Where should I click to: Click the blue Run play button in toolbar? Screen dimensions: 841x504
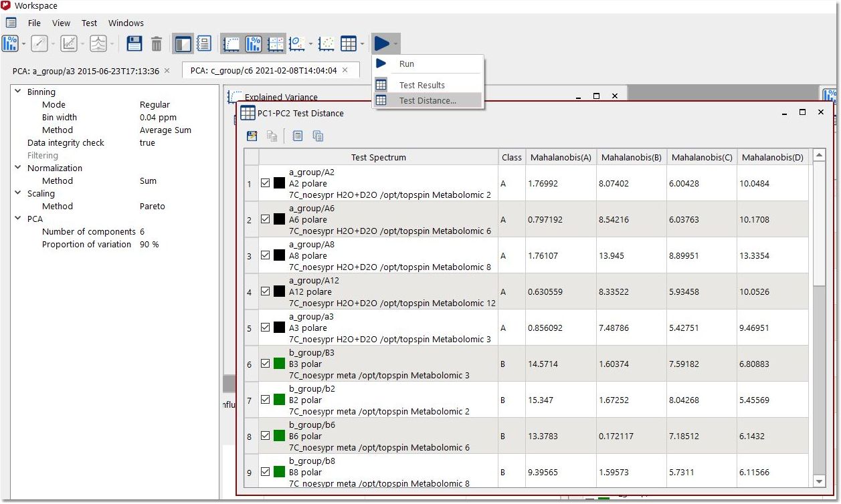[381, 44]
